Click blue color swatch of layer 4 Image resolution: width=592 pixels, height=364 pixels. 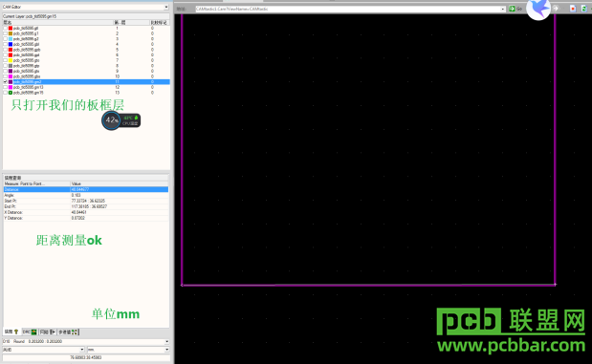[x=11, y=44]
